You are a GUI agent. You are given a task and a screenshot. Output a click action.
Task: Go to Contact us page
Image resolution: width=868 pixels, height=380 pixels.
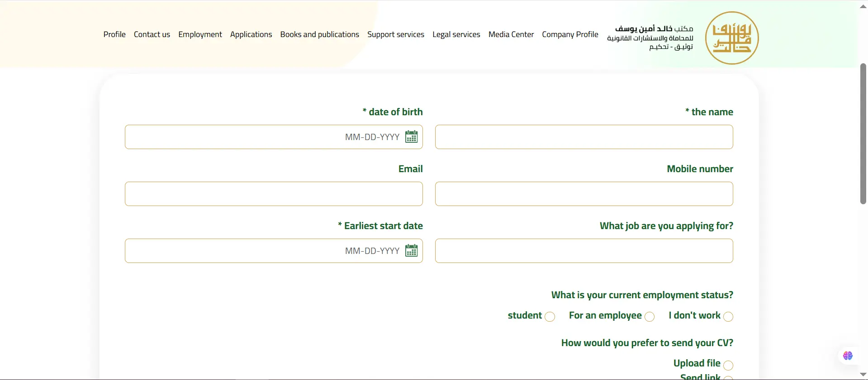(x=152, y=34)
